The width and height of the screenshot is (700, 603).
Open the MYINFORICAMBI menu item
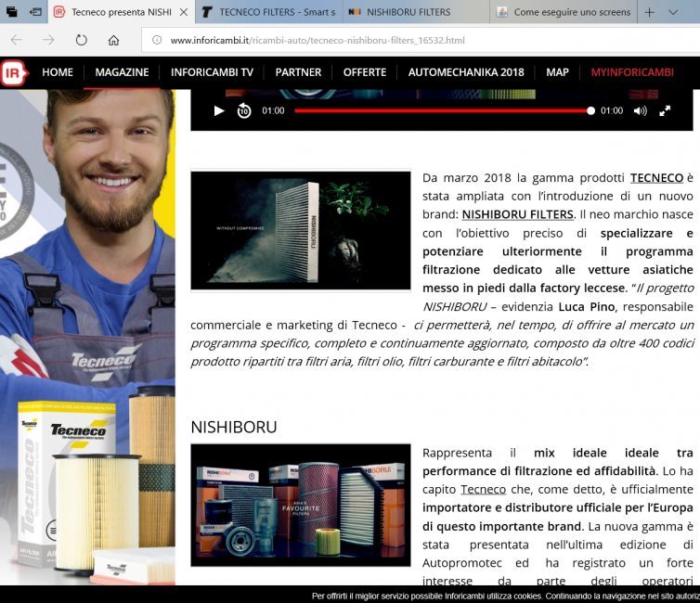point(632,72)
